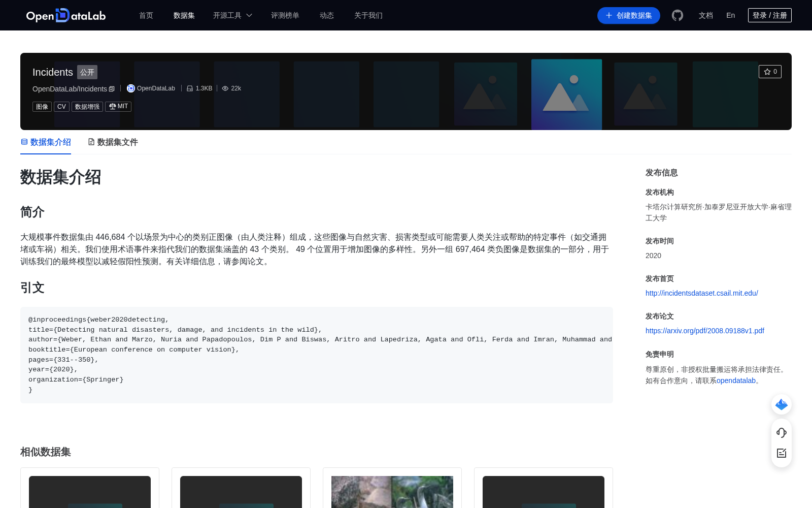Viewport: 812px width, 508px height.
Task: Click the OpenDataLab/Incidents path text
Action: [x=70, y=89]
